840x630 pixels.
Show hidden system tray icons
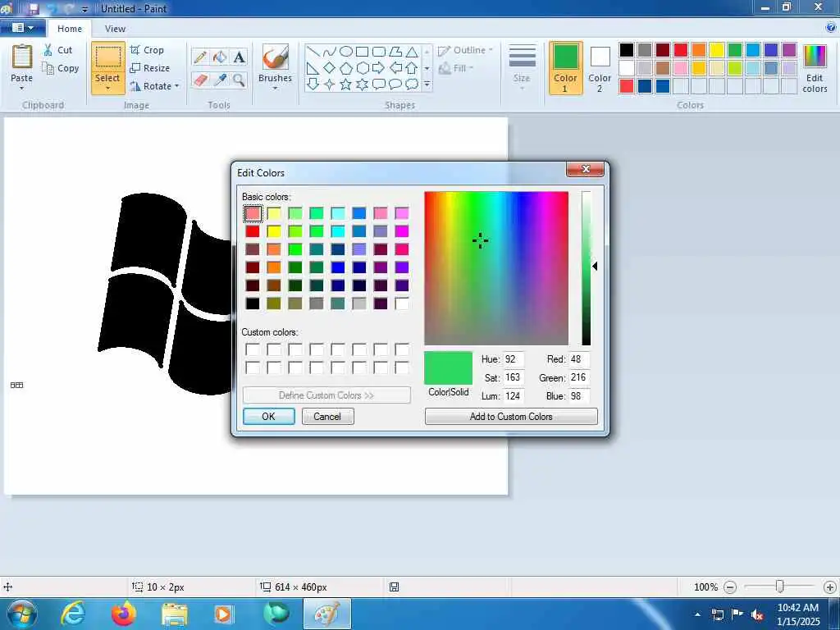(697, 614)
